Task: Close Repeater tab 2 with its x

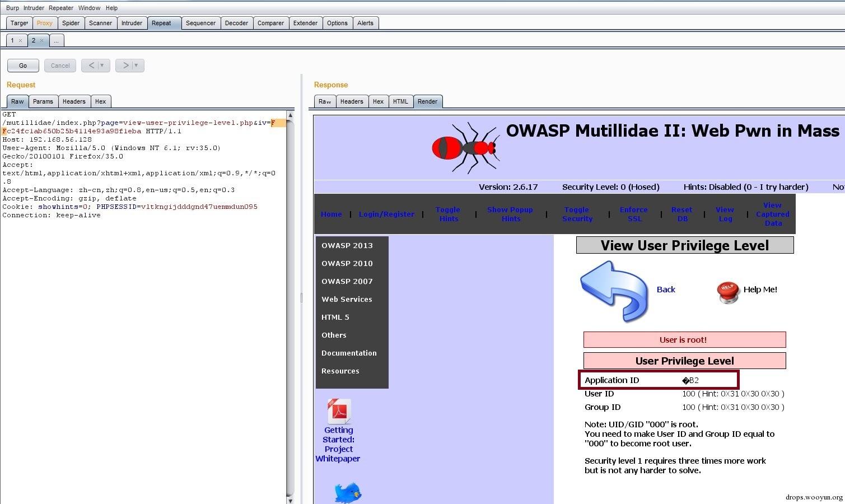Action: [x=41, y=40]
